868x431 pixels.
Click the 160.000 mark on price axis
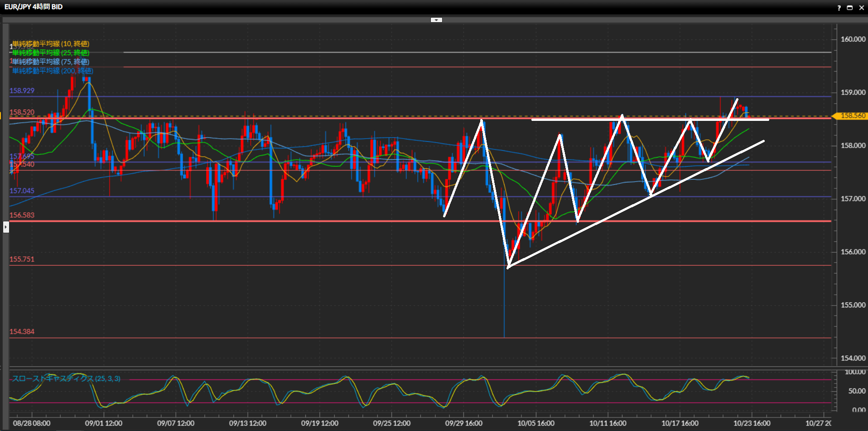pos(853,39)
